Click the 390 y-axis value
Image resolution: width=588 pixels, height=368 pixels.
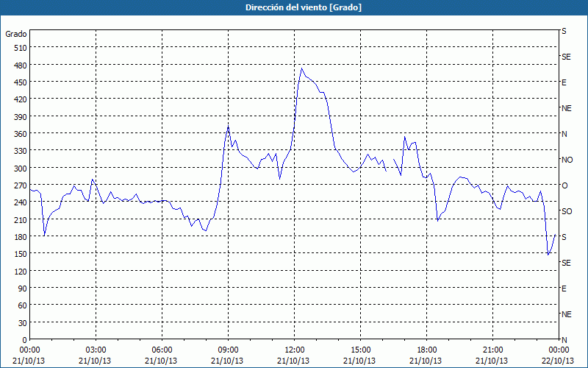tap(21, 117)
